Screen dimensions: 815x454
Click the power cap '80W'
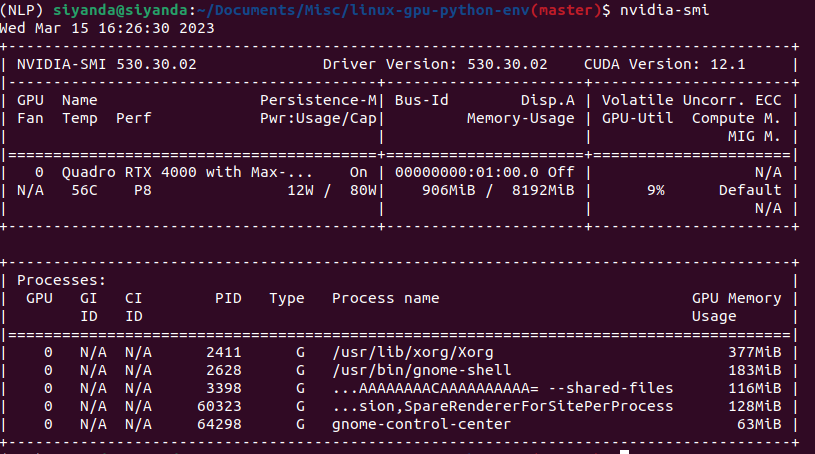(x=363, y=190)
